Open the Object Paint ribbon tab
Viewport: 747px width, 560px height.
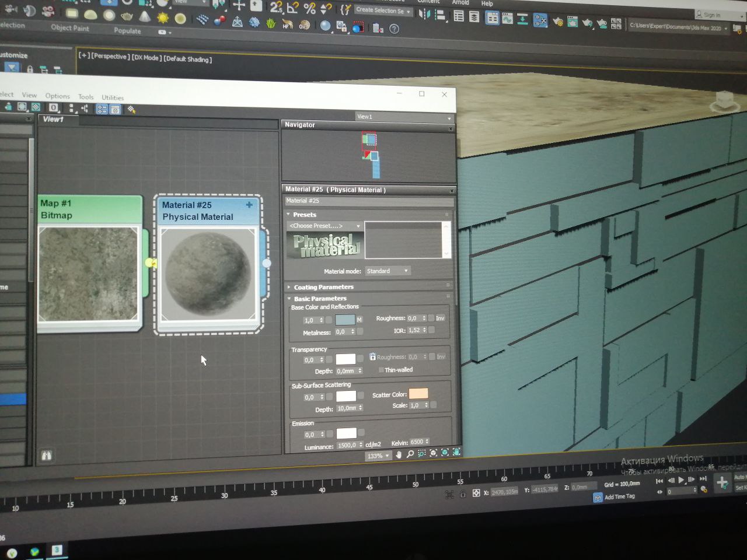(70, 27)
